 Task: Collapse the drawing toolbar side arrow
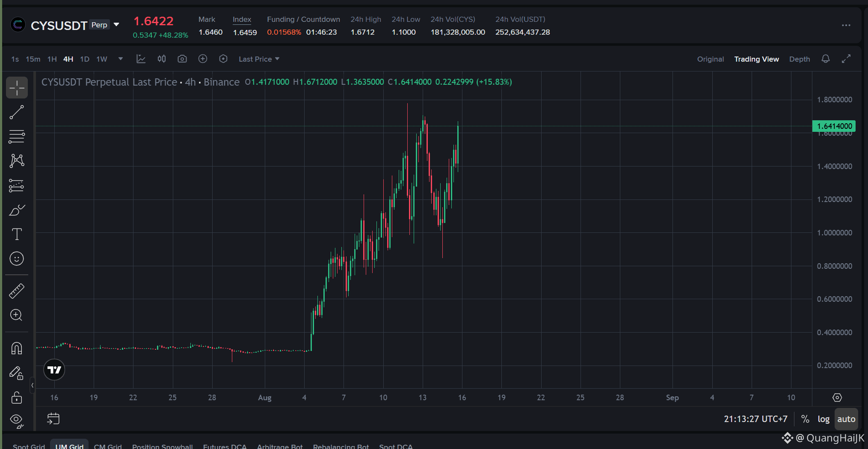(32, 385)
